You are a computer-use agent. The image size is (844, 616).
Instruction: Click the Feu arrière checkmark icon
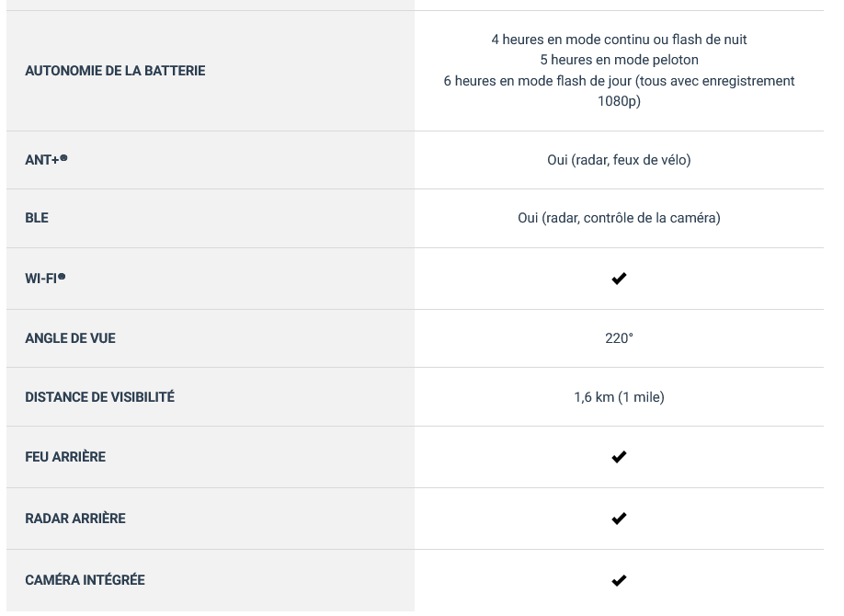[619, 457]
